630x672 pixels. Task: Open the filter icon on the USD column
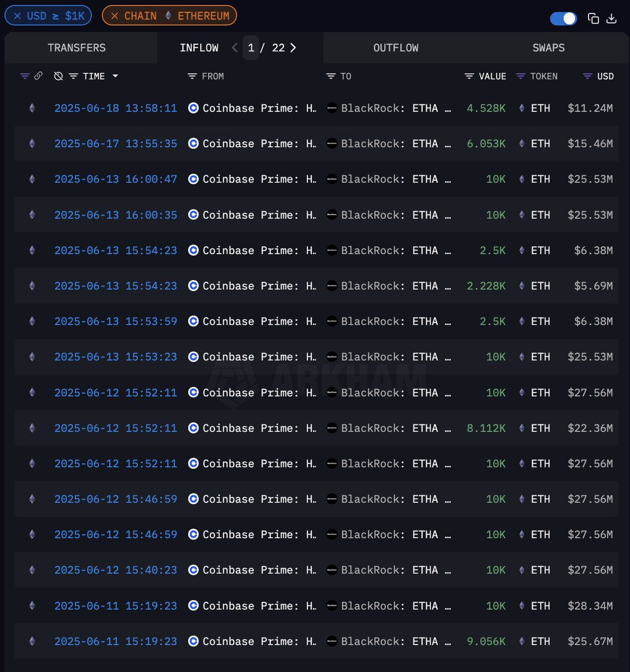[x=587, y=76]
